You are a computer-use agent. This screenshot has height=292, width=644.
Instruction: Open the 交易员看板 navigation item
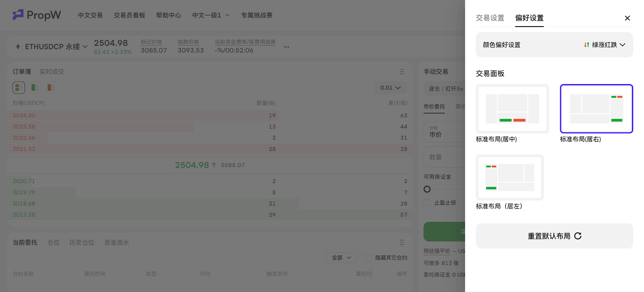(129, 15)
